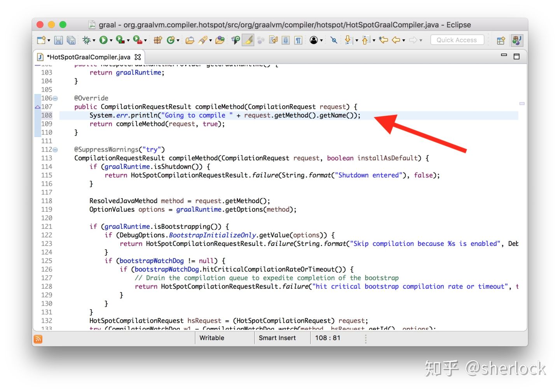Click the crossed-out link icon
Image resolution: width=560 pixels, height=392 pixels.
point(334,40)
